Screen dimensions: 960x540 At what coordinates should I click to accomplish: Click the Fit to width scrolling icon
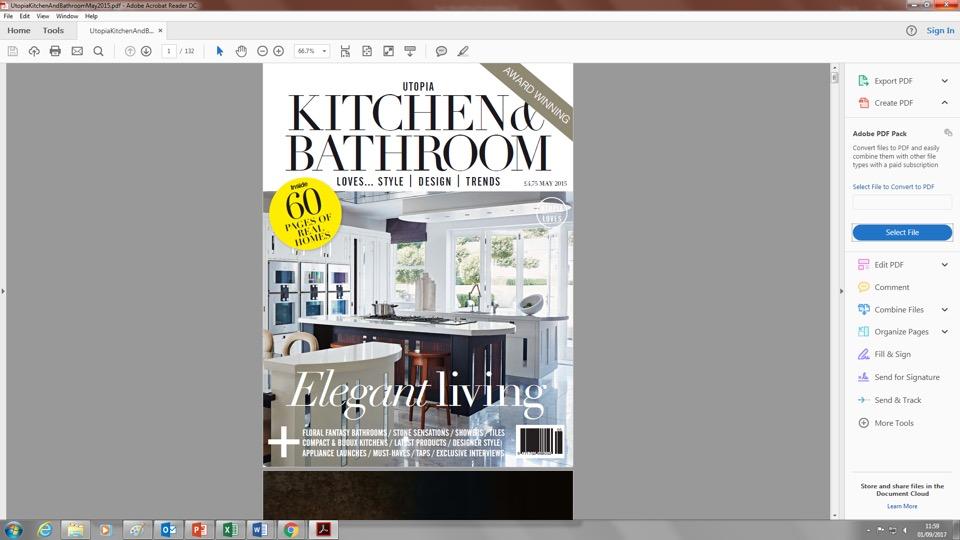pyautogui.click(x=345, y=51)
